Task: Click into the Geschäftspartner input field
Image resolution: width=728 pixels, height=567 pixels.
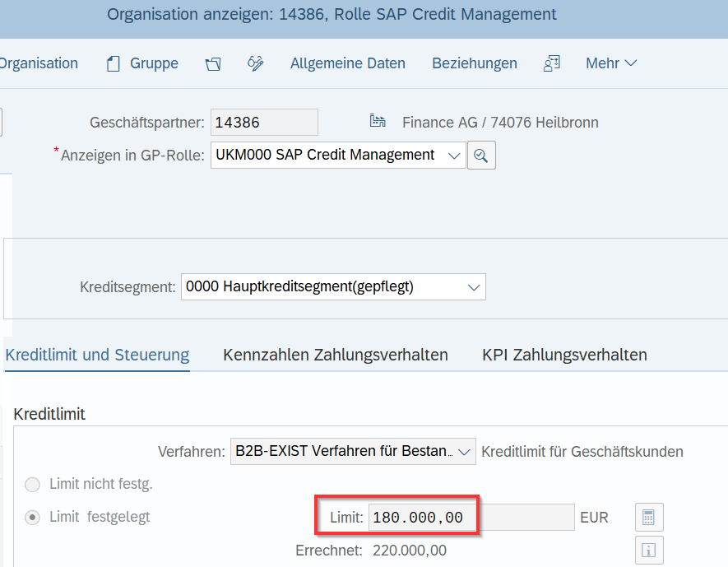Action: click(x=263, y=122)
